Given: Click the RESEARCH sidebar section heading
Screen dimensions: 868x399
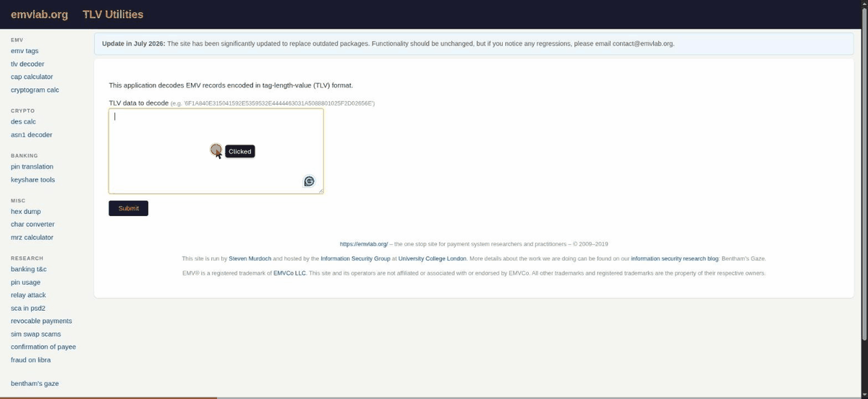Looking at the screenshot, I should point(27,258).
